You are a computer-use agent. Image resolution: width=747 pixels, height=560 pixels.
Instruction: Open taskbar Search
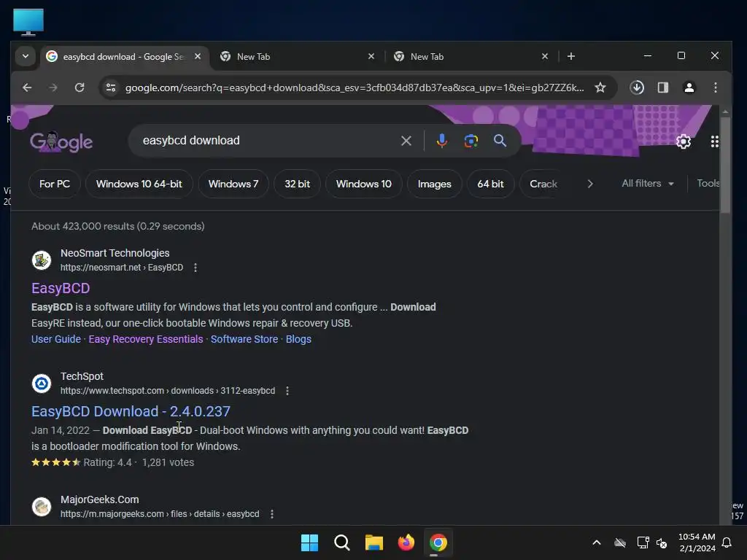[x=342, y=542]
